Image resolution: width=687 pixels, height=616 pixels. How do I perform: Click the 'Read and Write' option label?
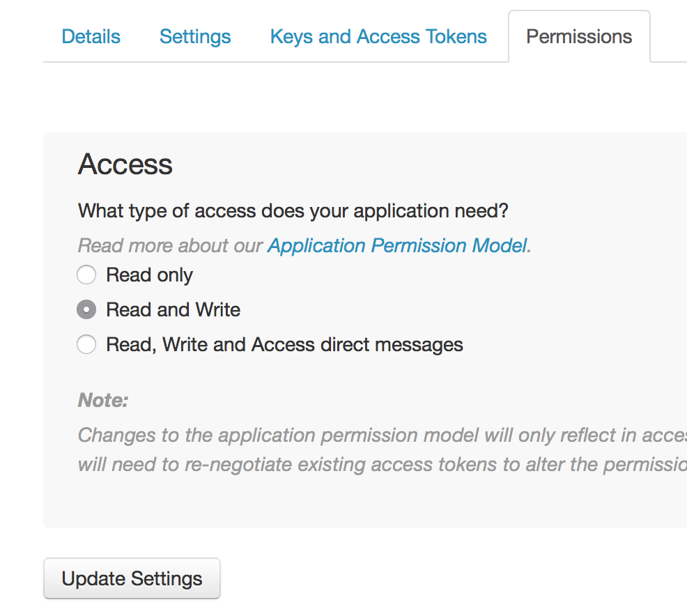click(x=173, y=310)
